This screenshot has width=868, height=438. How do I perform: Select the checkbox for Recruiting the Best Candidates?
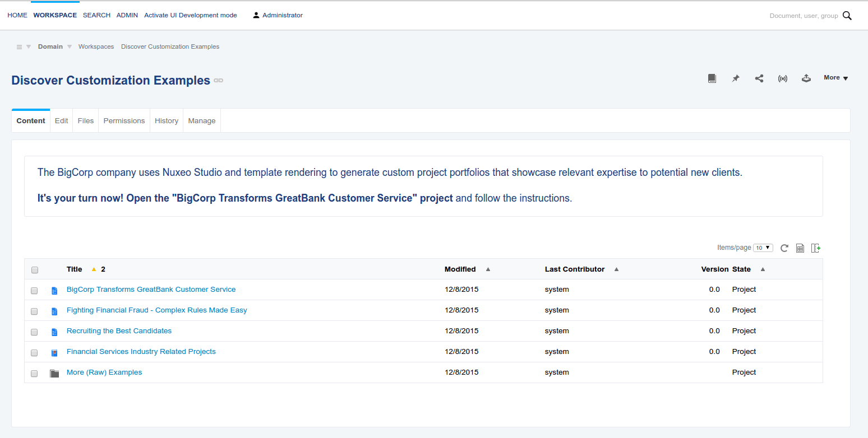coord(34,332)
